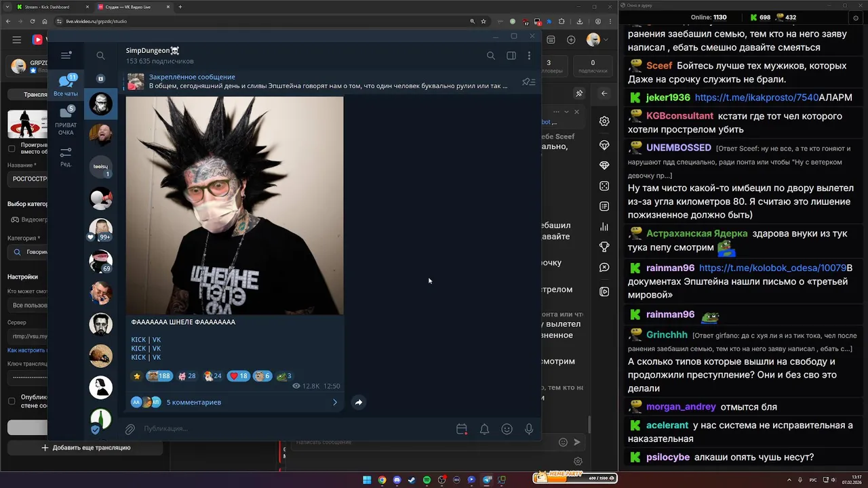Open the 5 комментариев thread
This screenshot has width=868, height=488.
(235, 402)
